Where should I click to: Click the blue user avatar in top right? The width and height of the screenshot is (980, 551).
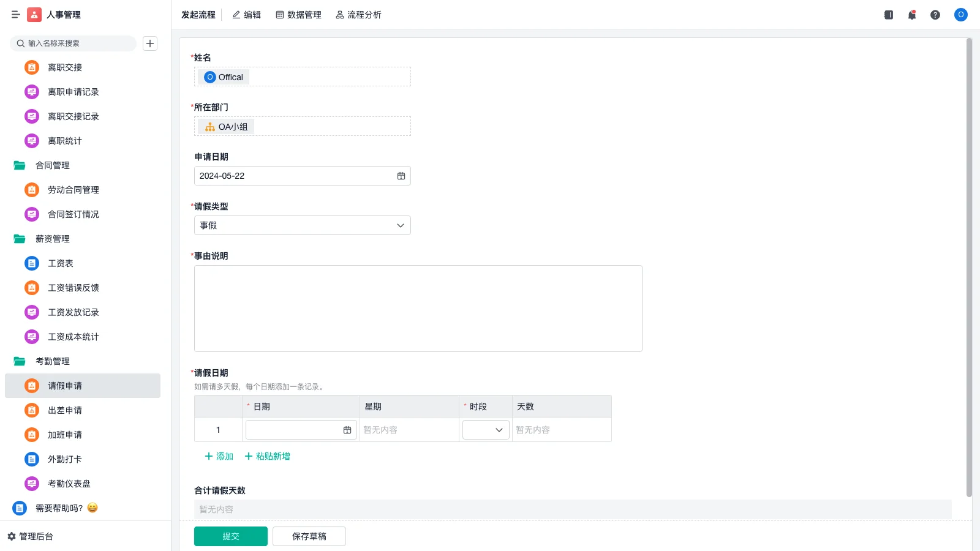[x=960, y=15]
